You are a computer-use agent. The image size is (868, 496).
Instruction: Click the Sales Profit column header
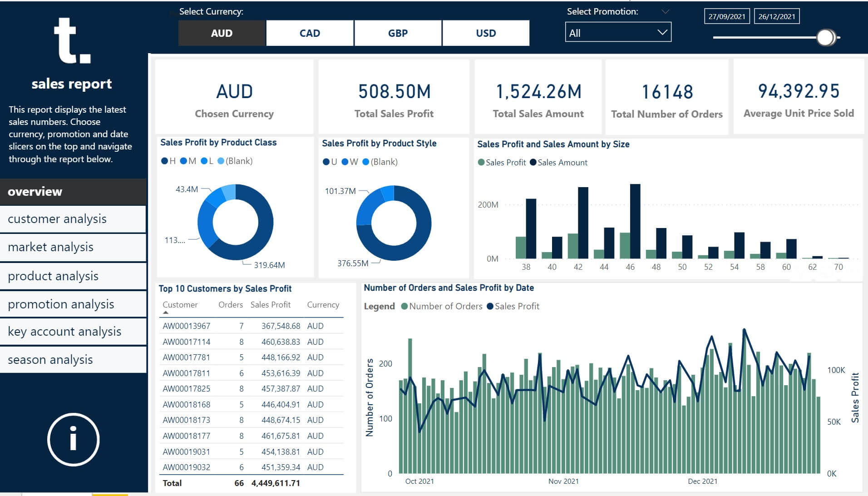click(270, 305)
